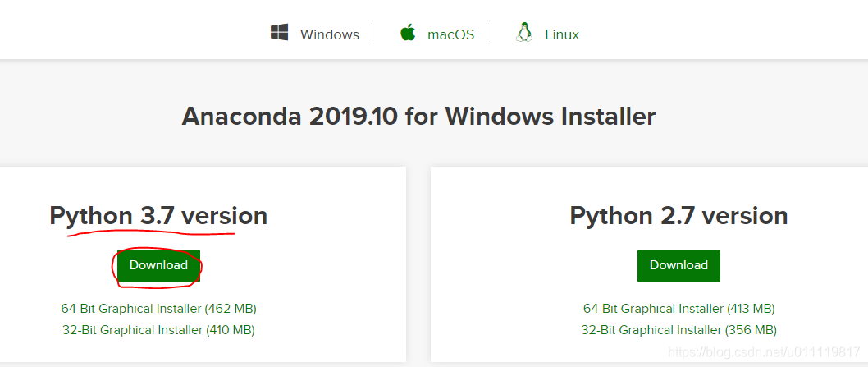This screenshot has height=367, width=868.
Task: Click the Linux penguin icon
Action: (x=523, y=33)
